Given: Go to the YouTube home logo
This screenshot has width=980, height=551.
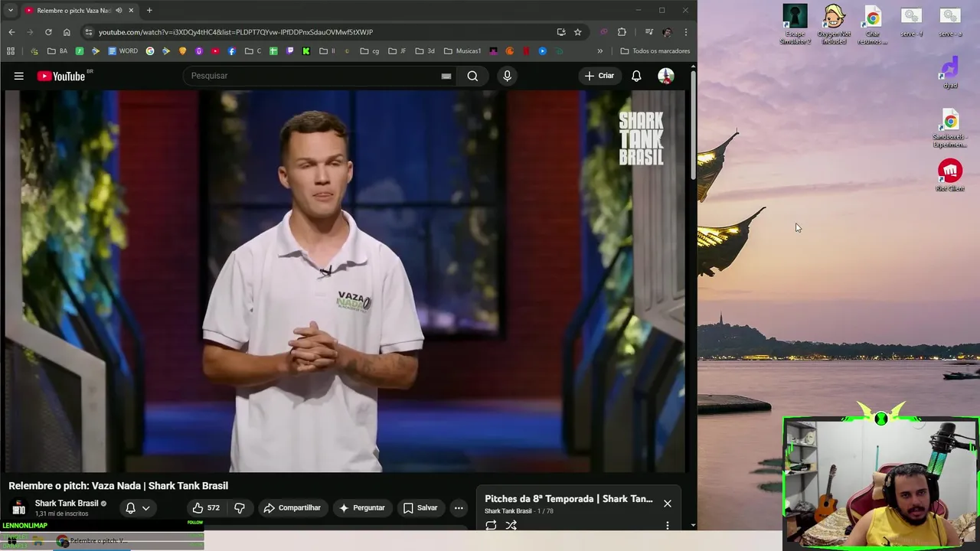Looking at the screenshot, I should tap(60, 76).
